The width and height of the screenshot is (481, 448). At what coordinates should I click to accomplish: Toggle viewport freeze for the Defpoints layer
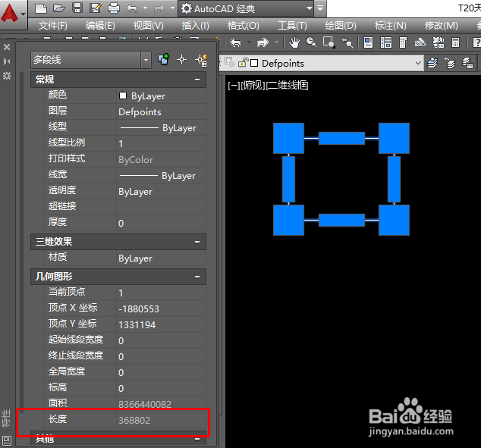point(229,62)
